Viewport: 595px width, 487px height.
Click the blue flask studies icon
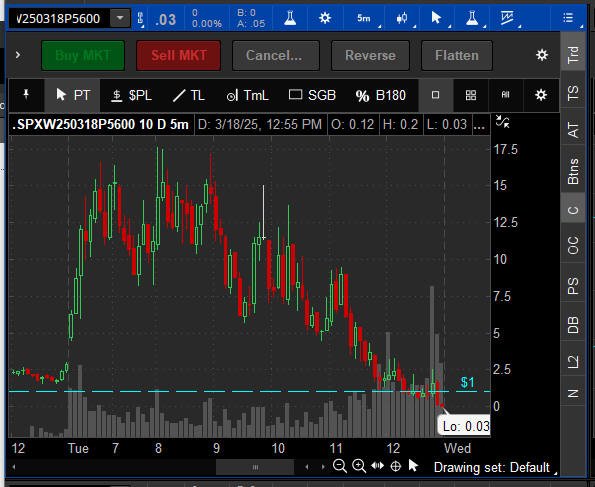click(290, 18)
